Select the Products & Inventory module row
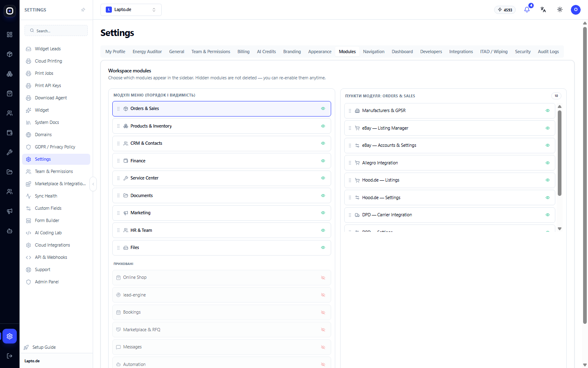Viewport: 588px width, 368px height. coord(222,126)
